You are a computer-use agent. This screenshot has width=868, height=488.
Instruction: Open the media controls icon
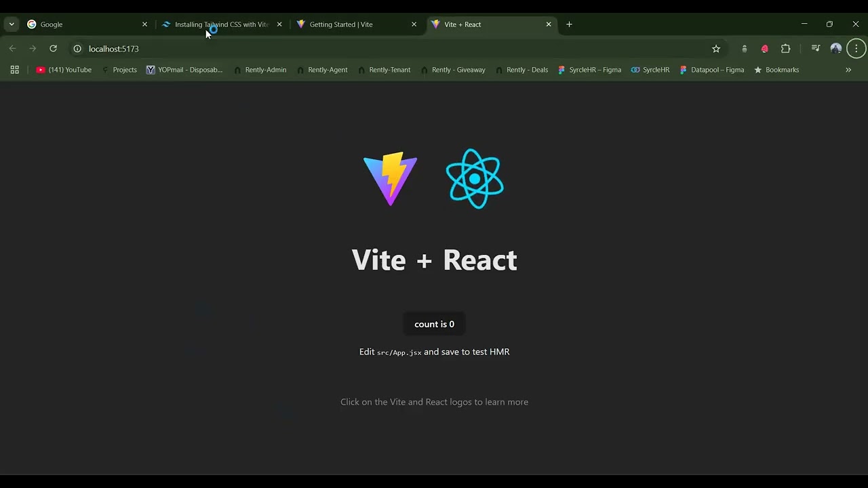(x=816, y=49)
